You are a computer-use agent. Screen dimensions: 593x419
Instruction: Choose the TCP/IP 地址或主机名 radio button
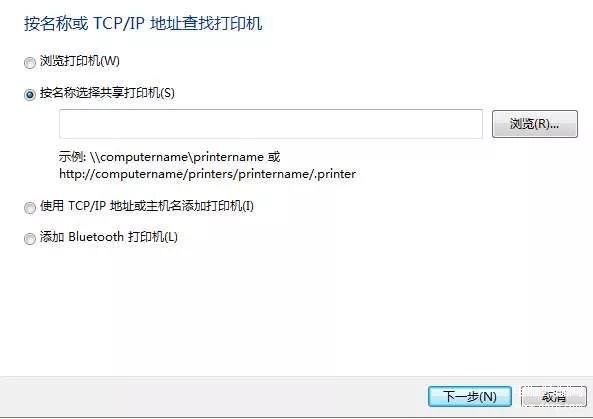(x=29, y=207)
